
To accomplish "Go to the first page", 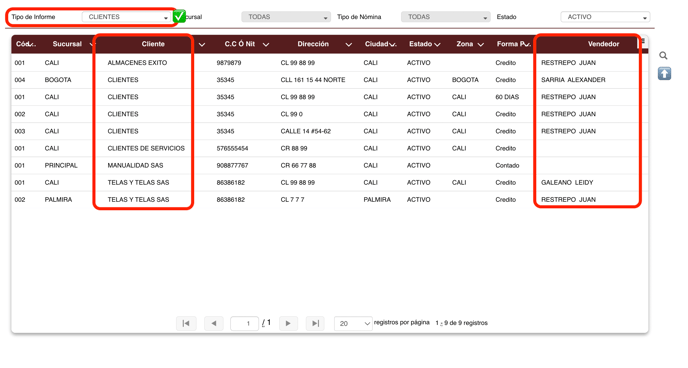I will (186, 323).
